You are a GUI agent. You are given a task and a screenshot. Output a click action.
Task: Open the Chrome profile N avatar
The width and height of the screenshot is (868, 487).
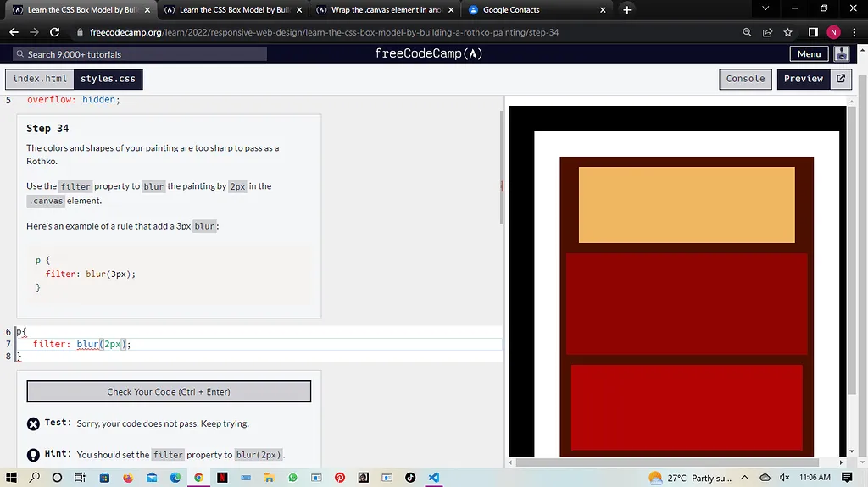tap(834, 32)
